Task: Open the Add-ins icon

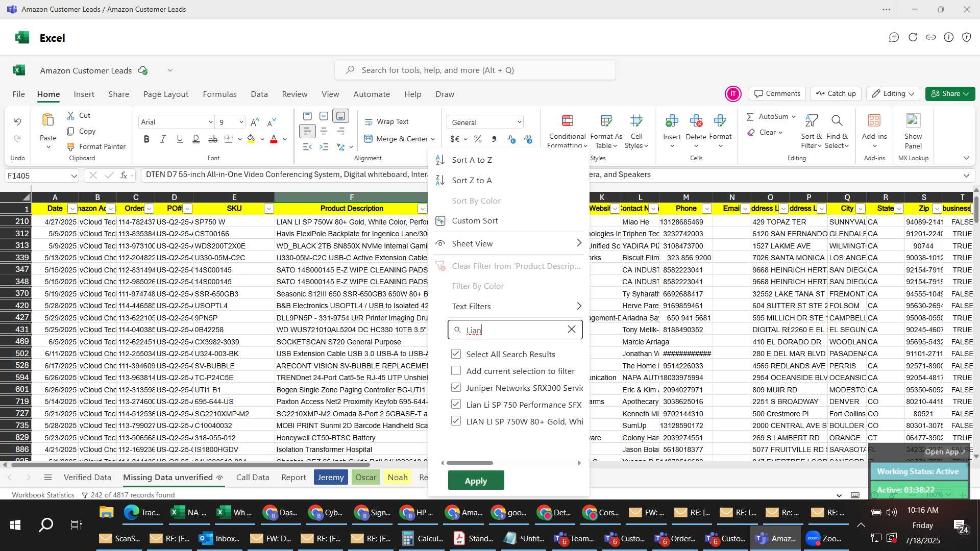Action: click(874, 121)
